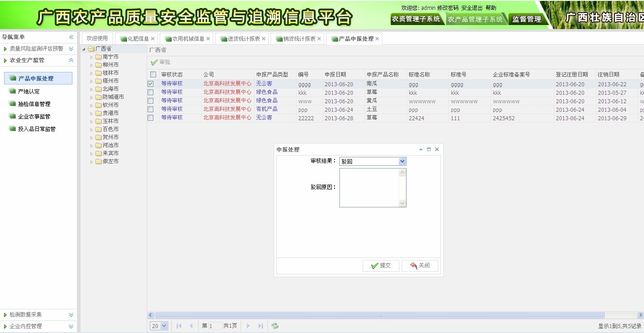Open the 产地认定 menu item
644x333 pixels.
coord(29,91)
